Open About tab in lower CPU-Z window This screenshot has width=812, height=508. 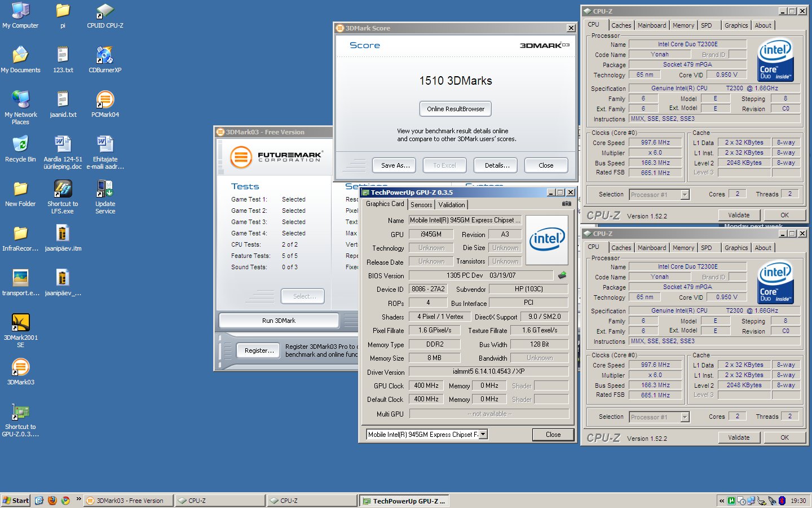coord(763,248)
